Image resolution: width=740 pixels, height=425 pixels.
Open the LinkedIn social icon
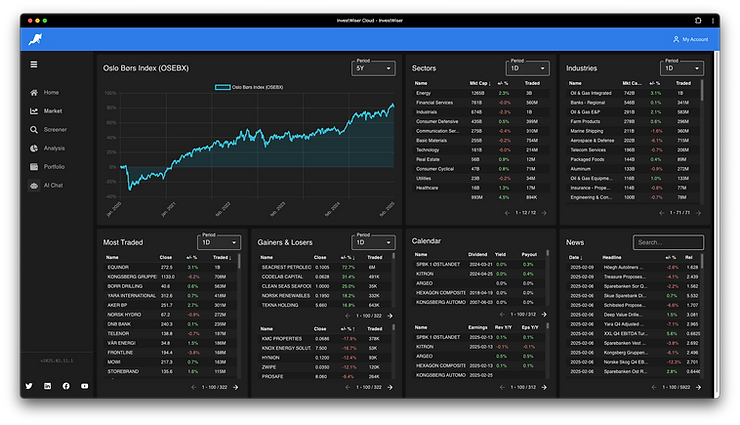(x=47, y=386)
